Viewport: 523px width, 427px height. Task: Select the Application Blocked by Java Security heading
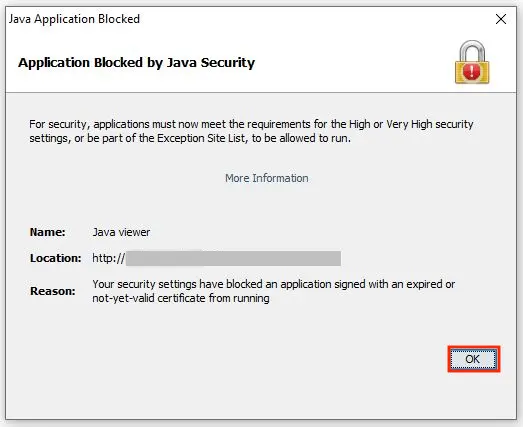click(136, 63)
